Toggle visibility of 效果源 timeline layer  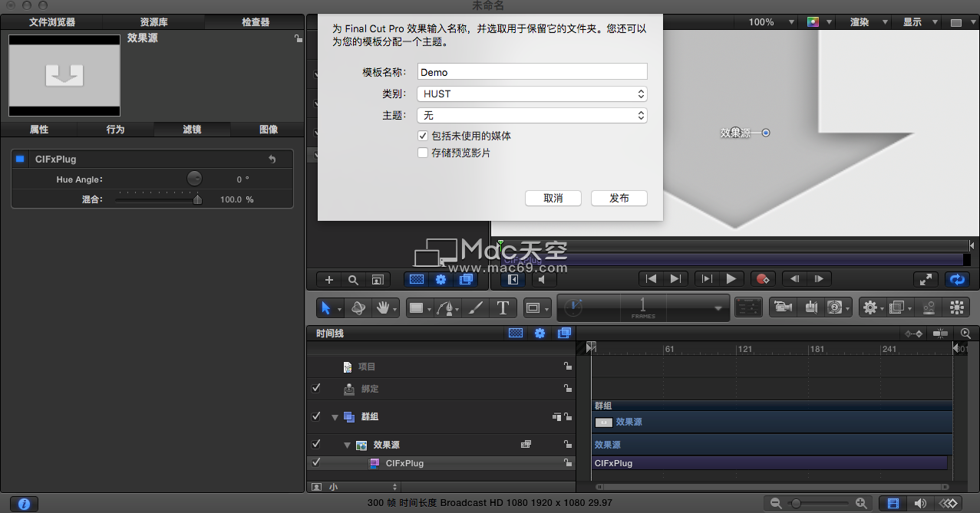(x=315, y=444)
